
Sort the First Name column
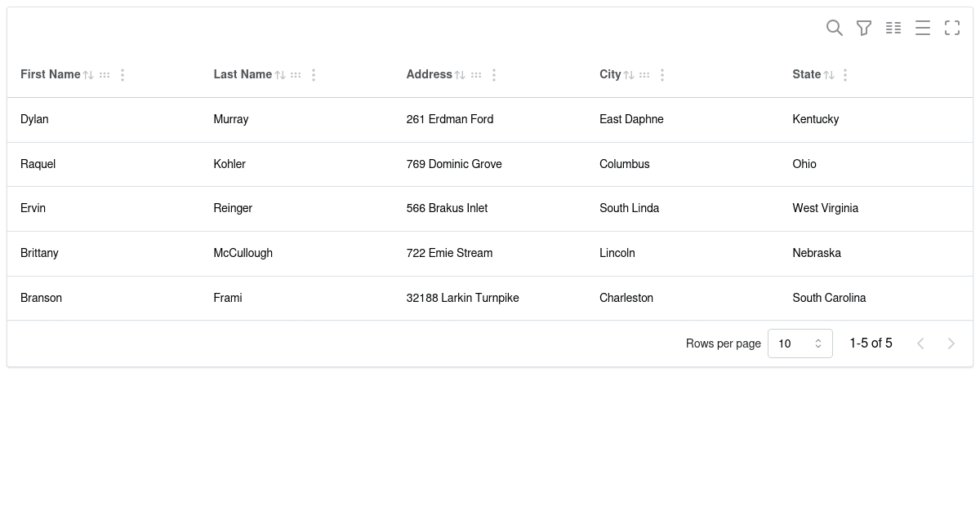(88, 74)
